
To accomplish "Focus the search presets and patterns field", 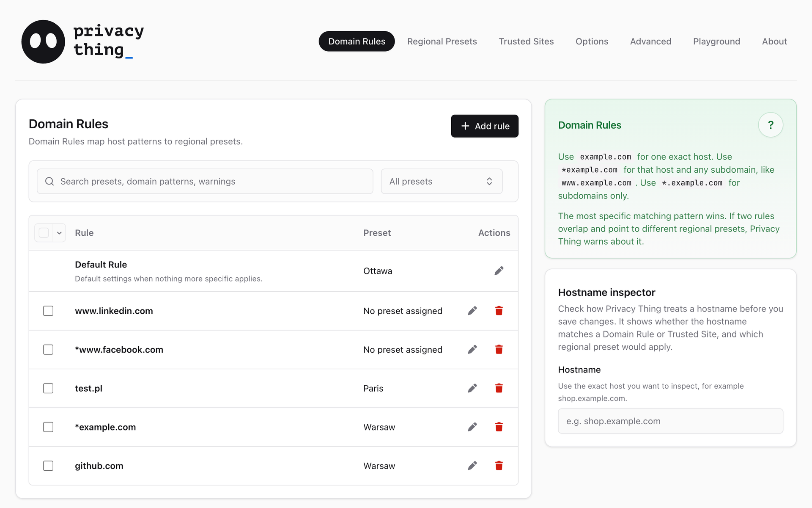I will pyautogui.click(x=205, y=181).
